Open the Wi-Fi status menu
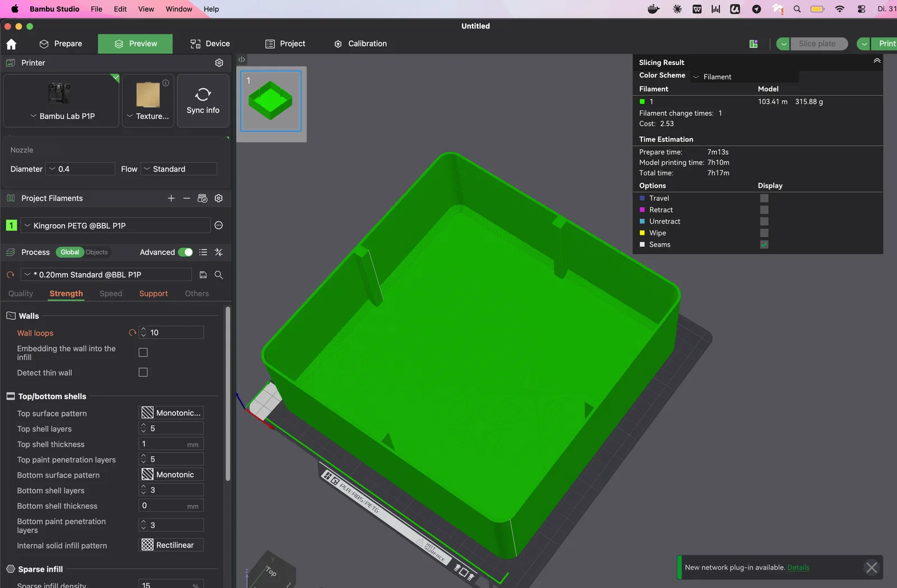This screenshot has width=897, height=588. [x=839, y=9]
